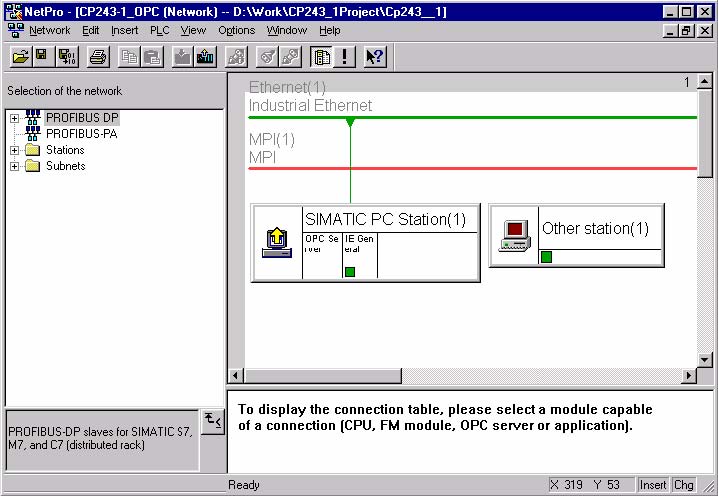Select the Other station(1) title
Image resolution: width=718 pixels, height=496 pixels.
pos(595,228)
